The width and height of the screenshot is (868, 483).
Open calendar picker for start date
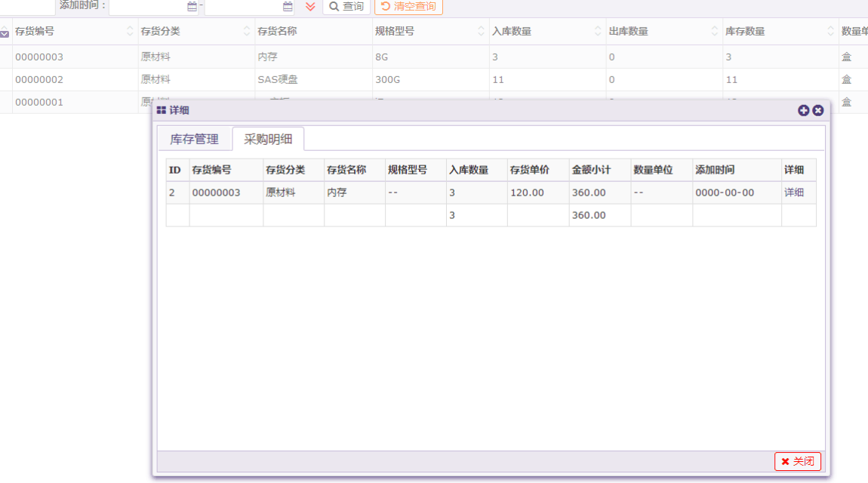pyautogui.click(x=192, y=6)
